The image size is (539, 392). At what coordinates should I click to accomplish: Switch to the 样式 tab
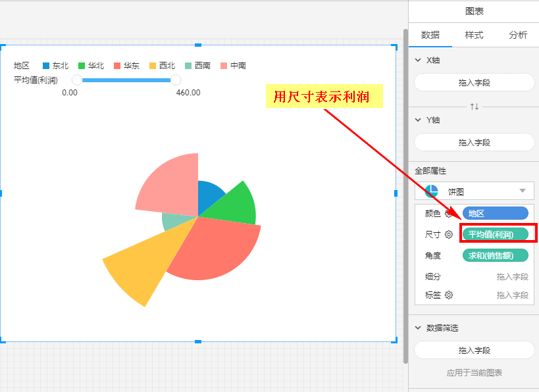point(474,36)
